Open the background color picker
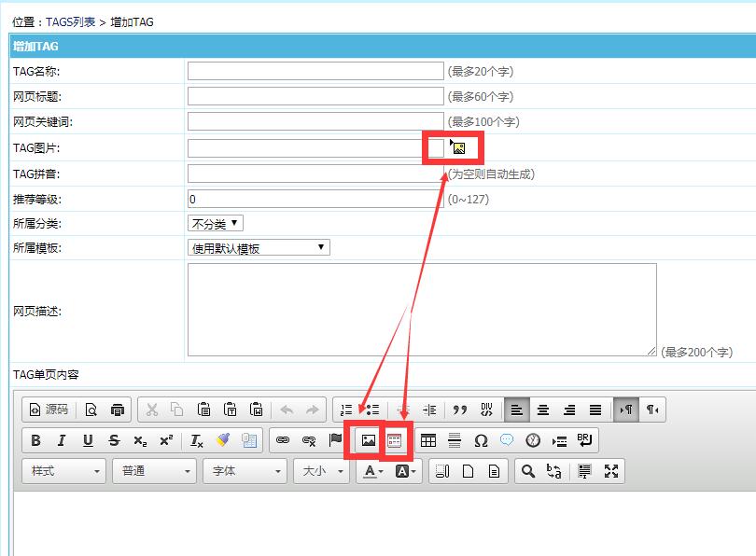Image resolution: width=756 pixels, height=556 pixels. click(405, 471)
